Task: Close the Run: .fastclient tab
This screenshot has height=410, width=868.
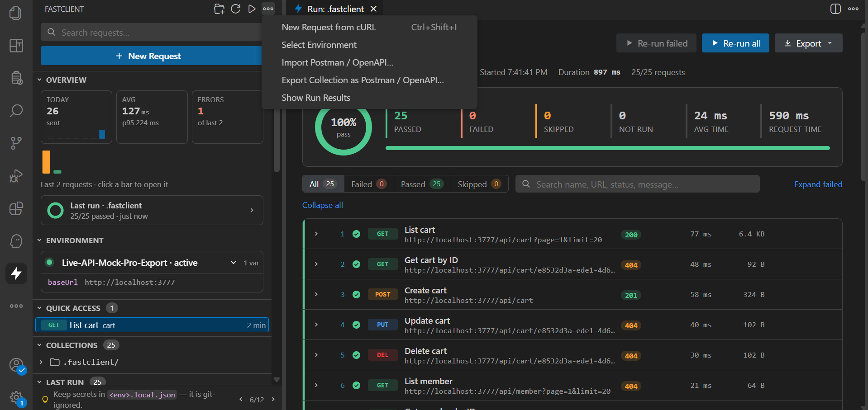Action: point(373,9)
